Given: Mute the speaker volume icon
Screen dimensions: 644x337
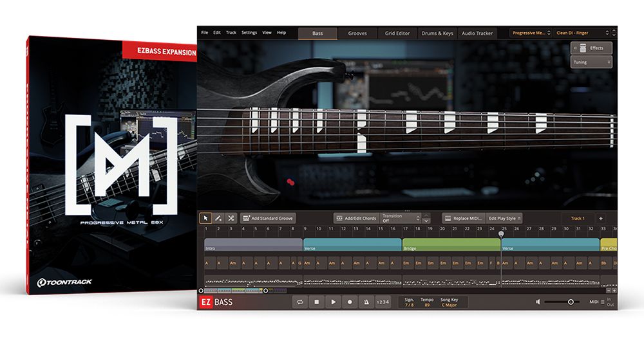Looking at the screenshot, I should [538, 302].
